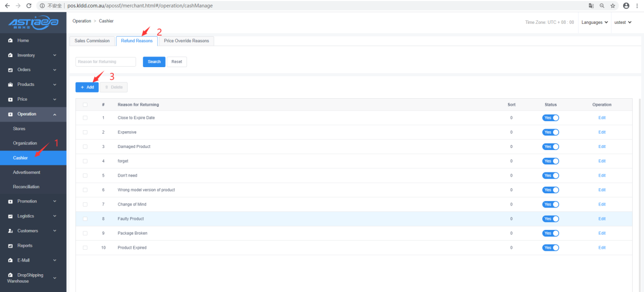Open the Price Override Reasons tab
The image size is (644, 292).
coord(186,41)
